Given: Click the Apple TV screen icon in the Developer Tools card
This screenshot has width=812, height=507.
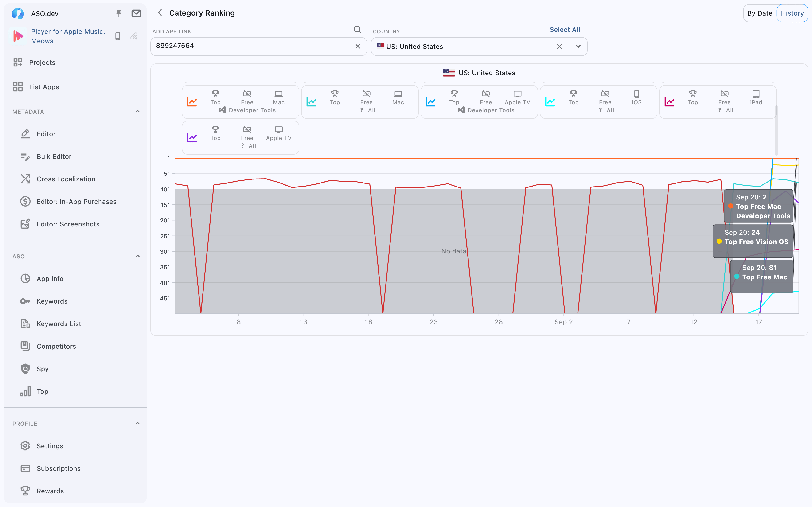Looking at the screenshot, I should tap(517, 94).
